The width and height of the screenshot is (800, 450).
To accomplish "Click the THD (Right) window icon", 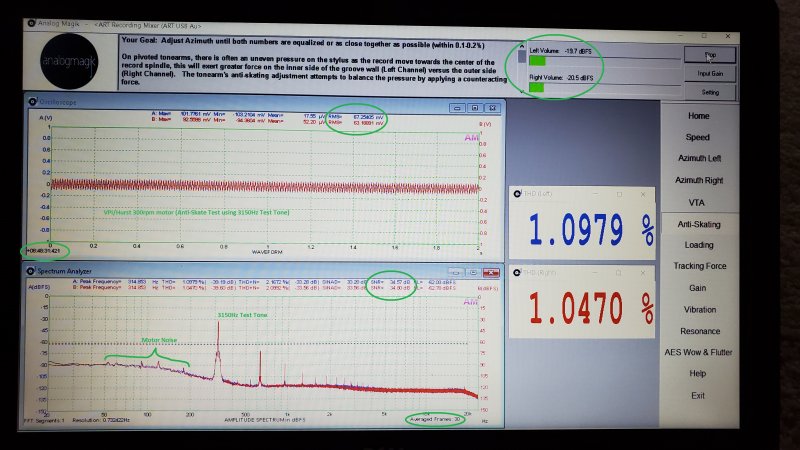I will [517, 272].
